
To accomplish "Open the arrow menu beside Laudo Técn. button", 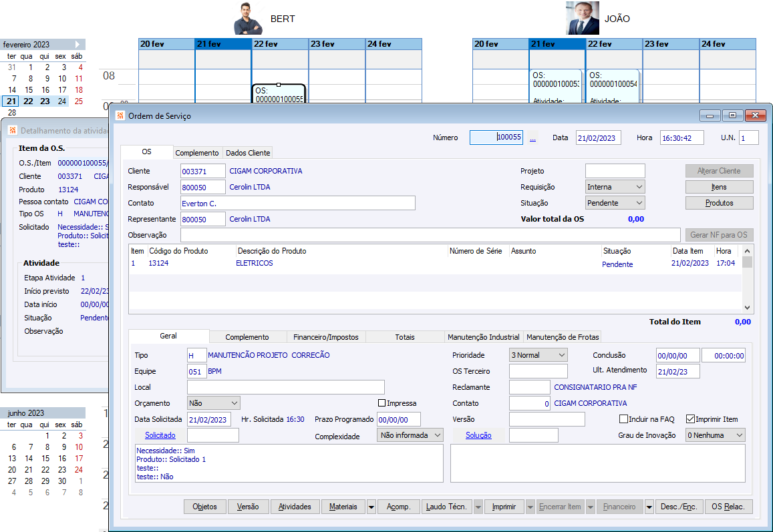I will 478,507.
